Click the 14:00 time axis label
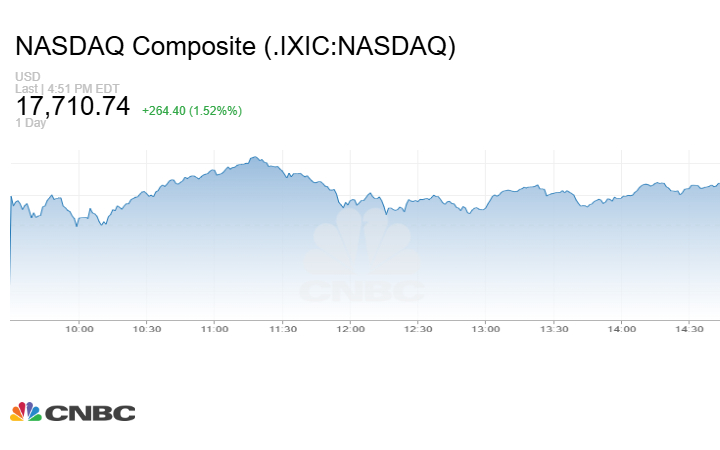This screenshot has height=450, width=720. (x=622, y=329)
